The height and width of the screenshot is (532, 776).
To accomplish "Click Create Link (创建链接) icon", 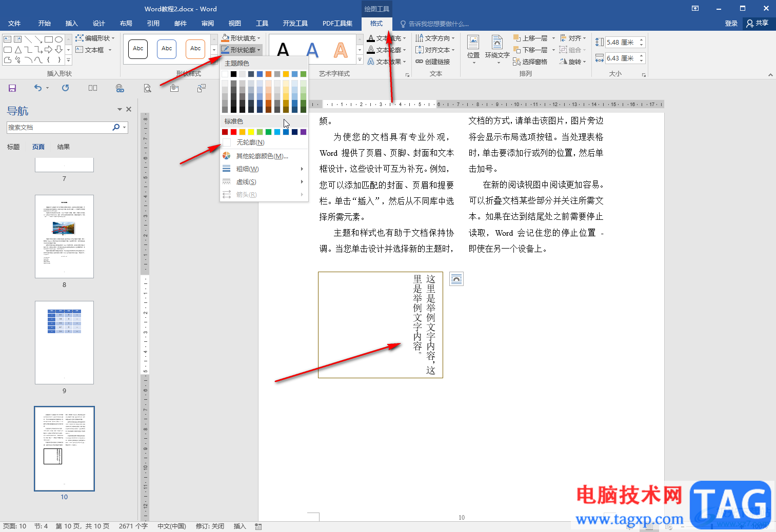I will 432,62.
